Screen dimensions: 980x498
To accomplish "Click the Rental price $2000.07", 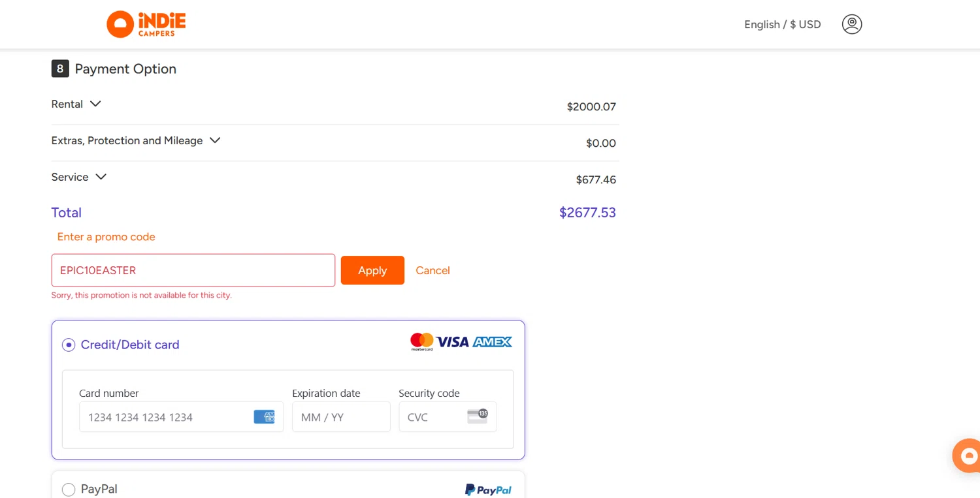I will [x=591, y=106].
